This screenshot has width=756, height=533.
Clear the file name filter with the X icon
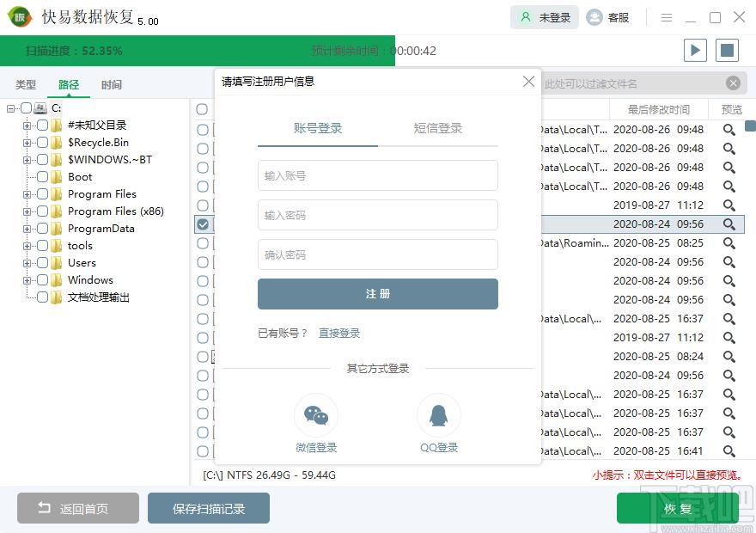(733, 83)
